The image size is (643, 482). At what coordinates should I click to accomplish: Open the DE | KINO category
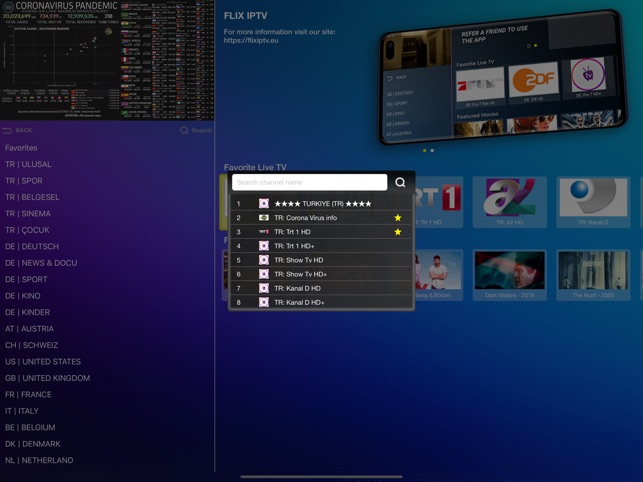tap(23, 296)
